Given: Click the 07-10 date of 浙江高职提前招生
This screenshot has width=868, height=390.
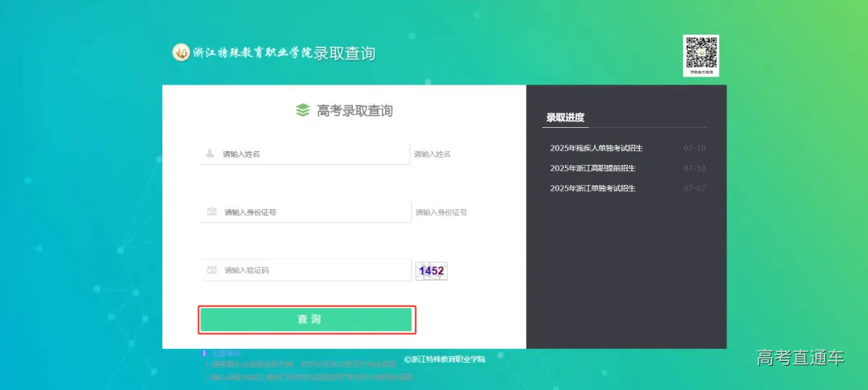Looking at the screenshot, I should (694, 168).
